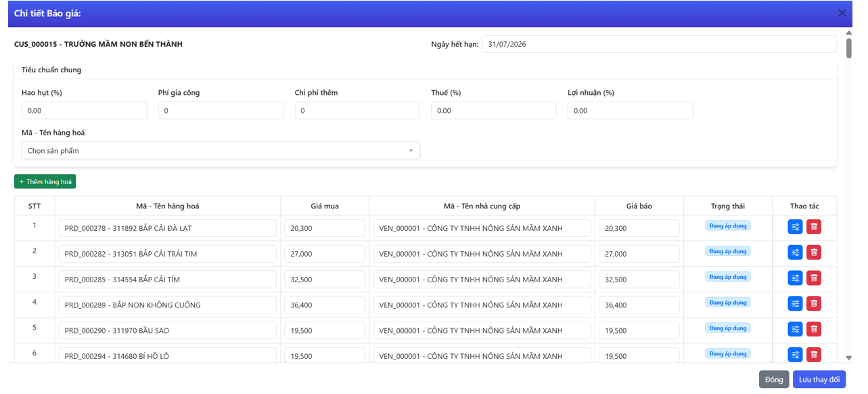Edit the Ngày hết hạn date field

coord(659,44)
